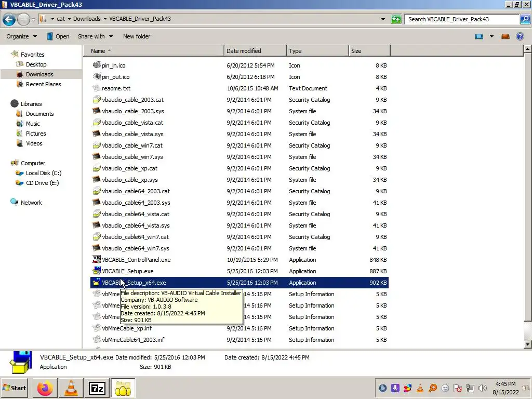Viewport: 532px width, 399px height.
Task: Select VBCABLE_Setup.exe installer icon
Action: pos(97,271)
